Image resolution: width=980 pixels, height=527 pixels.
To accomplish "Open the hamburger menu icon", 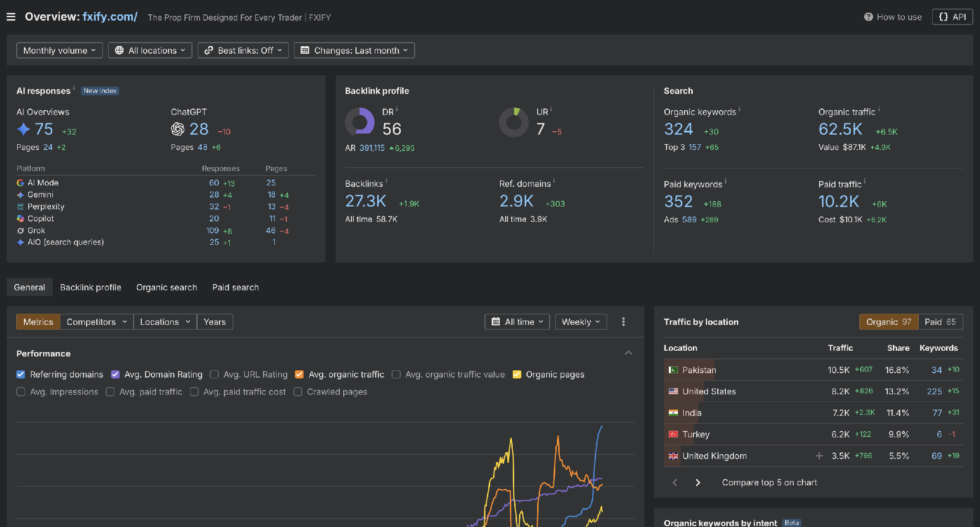I will click(11, 17).
